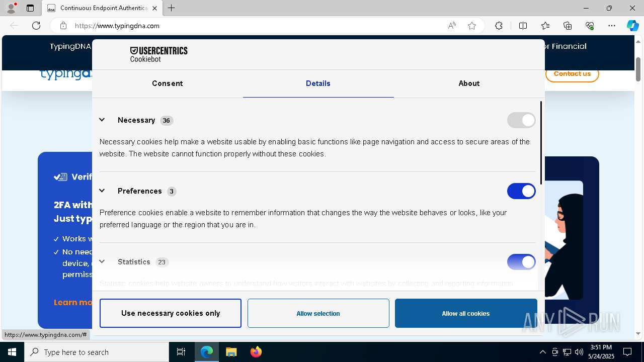Open Microsoft Edge from taskbar
This screenshot has width=644, height=362.
click(x=207, y=352)
